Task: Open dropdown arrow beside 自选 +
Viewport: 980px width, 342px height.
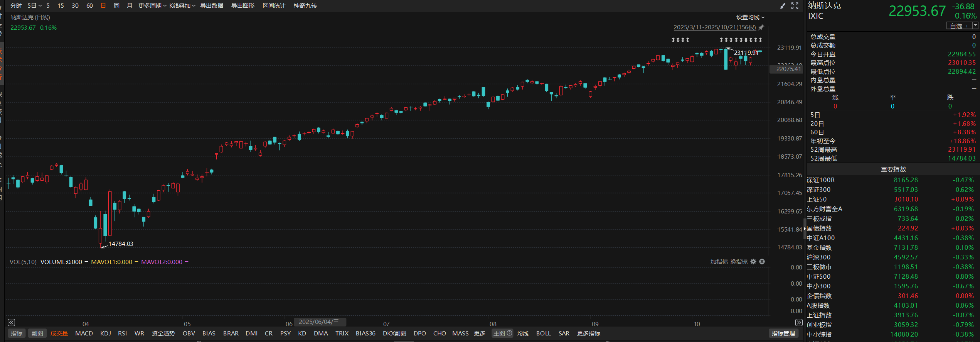Action: point(975,25)
